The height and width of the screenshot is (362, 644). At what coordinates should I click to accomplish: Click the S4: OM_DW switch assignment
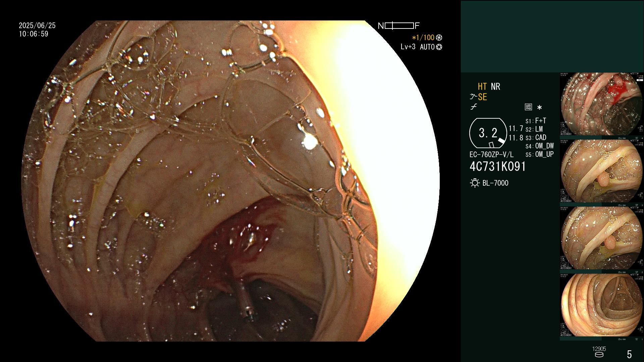539,146
